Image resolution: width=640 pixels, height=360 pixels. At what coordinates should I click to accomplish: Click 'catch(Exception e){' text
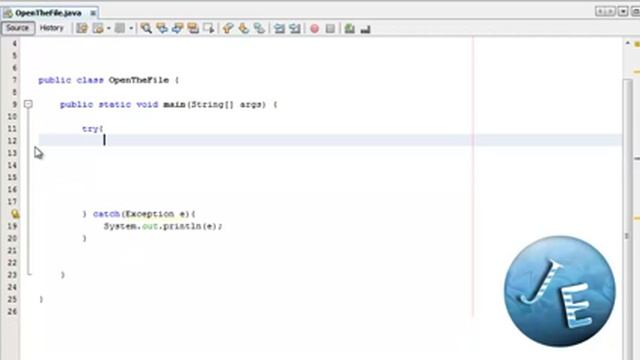pyautogui.click(x=144, y=214)
